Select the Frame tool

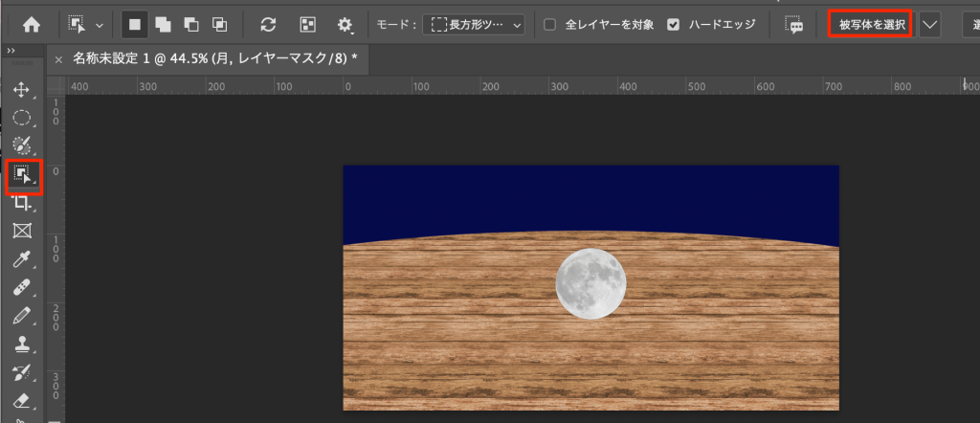point(22,231)
